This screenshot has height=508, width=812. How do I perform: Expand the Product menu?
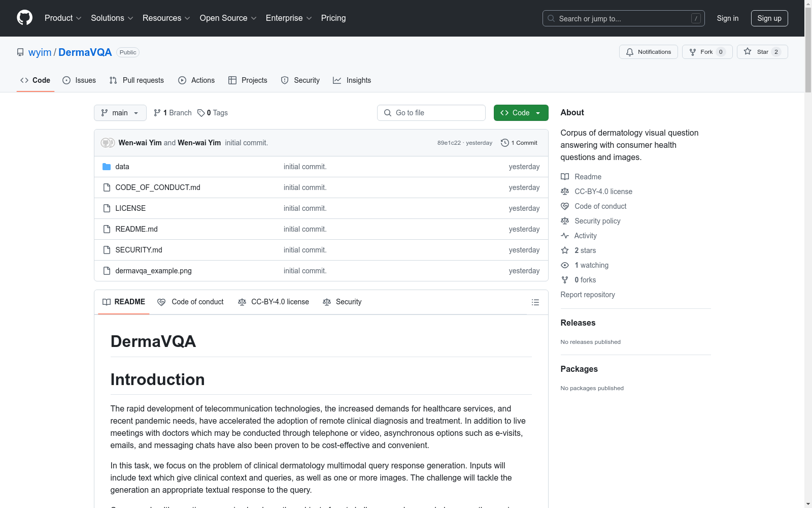coord(63,18)
